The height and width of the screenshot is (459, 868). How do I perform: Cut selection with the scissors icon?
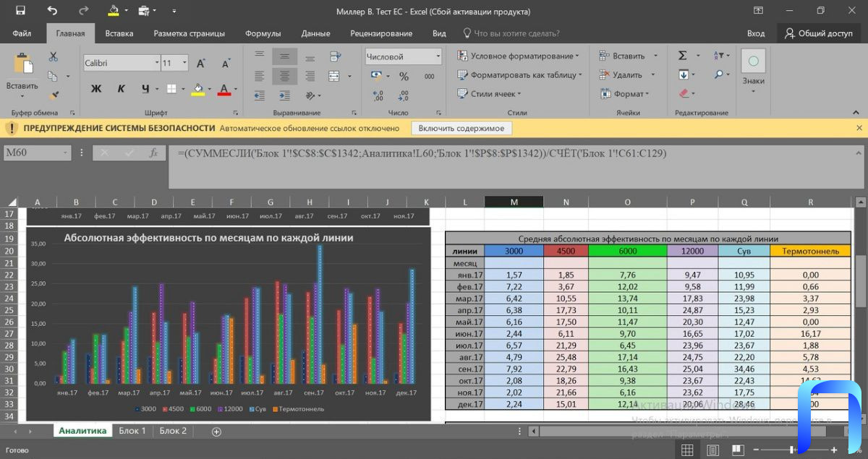pos(54,56)
